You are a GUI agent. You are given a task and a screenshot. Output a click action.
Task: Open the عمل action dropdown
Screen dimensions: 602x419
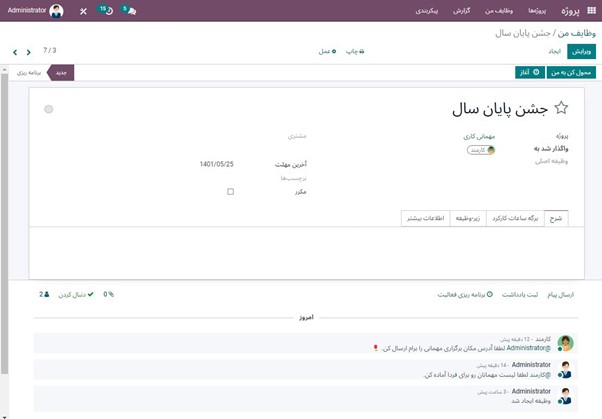(327, 51)
